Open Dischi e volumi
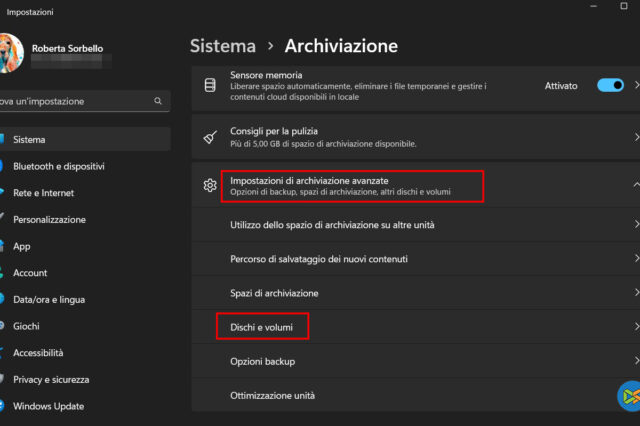 click(262, 326)
